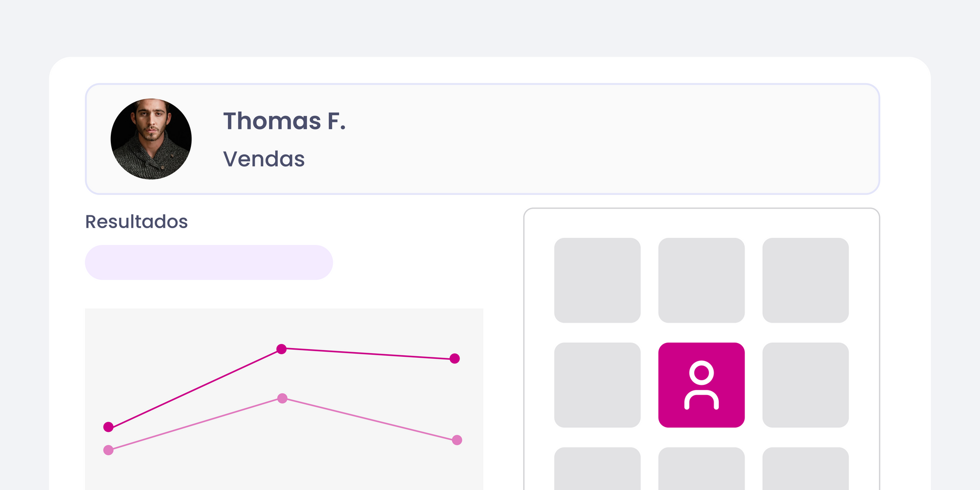Viewport: 980px width, 490px height.
Task: Click the gray tile directly below the user icon
Action: 701,470
